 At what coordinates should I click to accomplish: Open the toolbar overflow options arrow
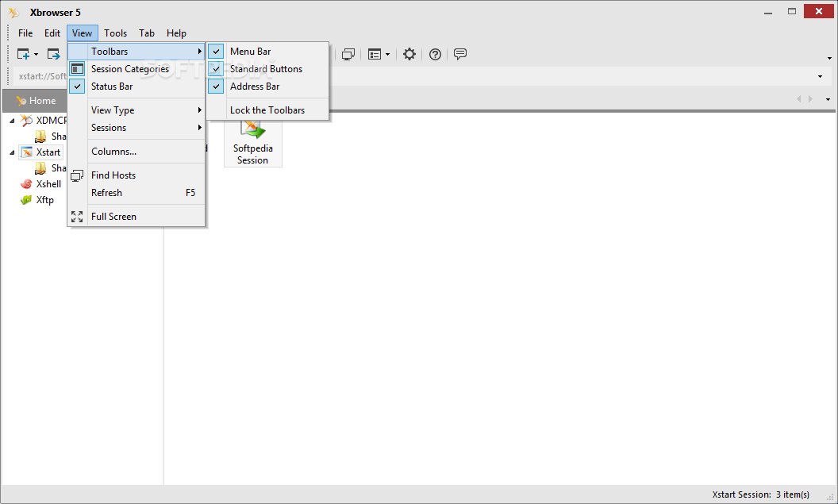coord(829,58)
